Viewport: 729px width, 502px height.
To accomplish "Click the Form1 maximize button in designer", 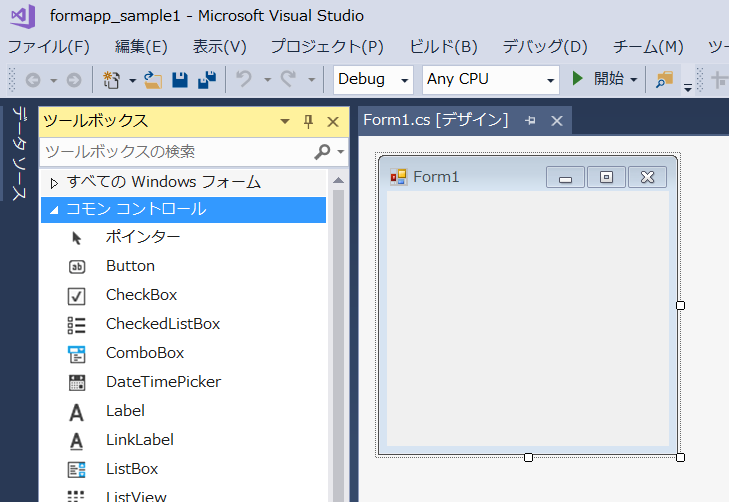I will click(x=606, y=177).
